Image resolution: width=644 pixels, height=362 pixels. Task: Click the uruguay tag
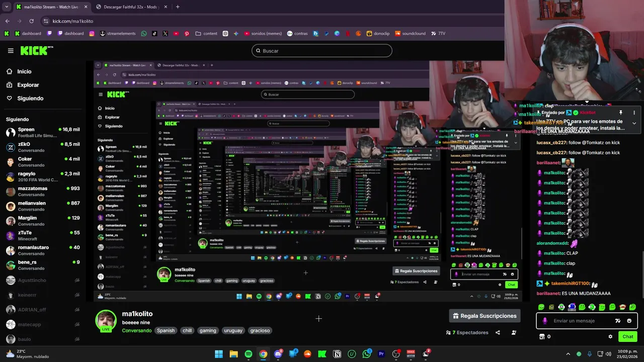tap(233, 330)
